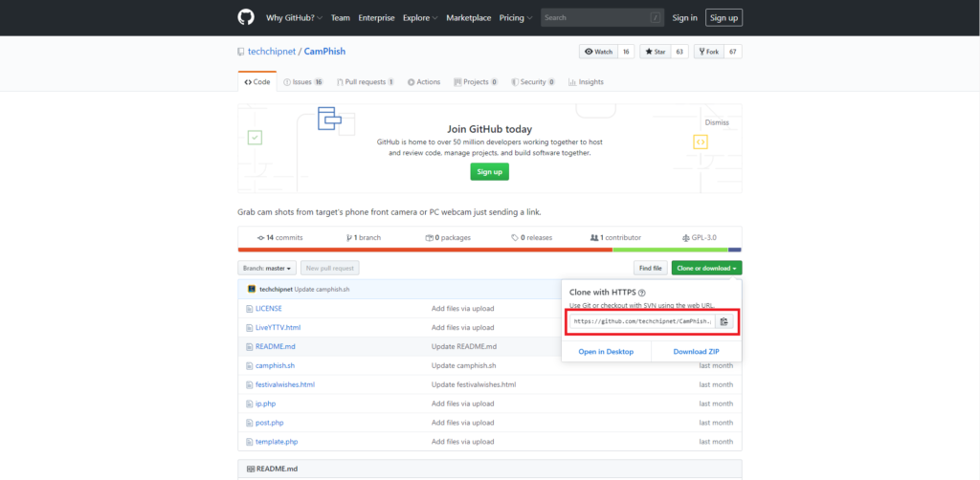Viewport: 980px width, 480px height.
Task: Toggle the Clone or download dropdown
Action: point(707,269)
